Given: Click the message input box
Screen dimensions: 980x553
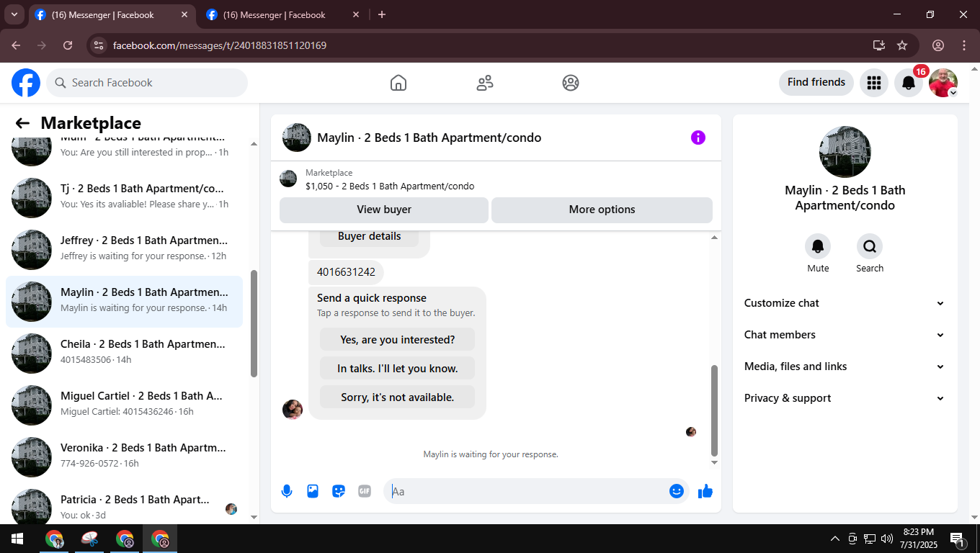Looking at the screenshot, I should tap(528, 491).
